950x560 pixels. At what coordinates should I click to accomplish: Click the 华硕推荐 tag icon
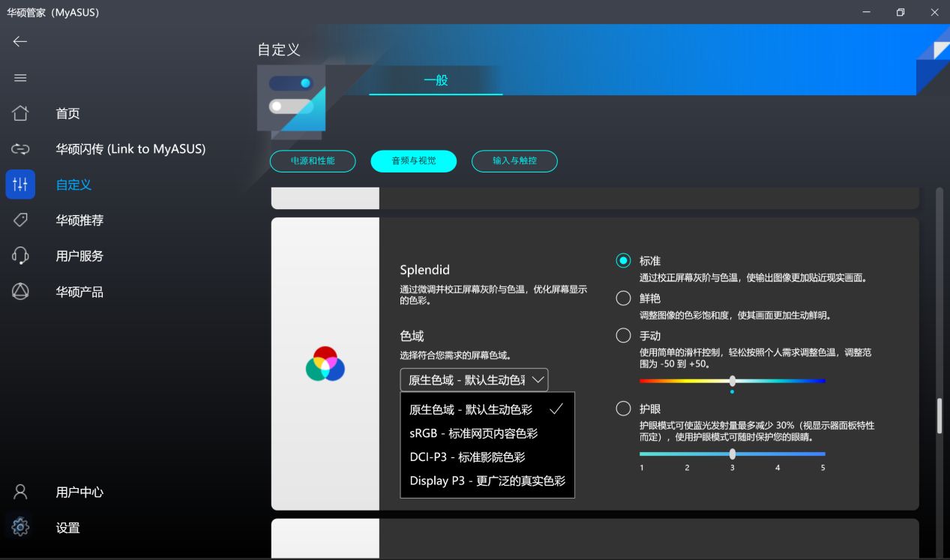(x=20, y=220)
